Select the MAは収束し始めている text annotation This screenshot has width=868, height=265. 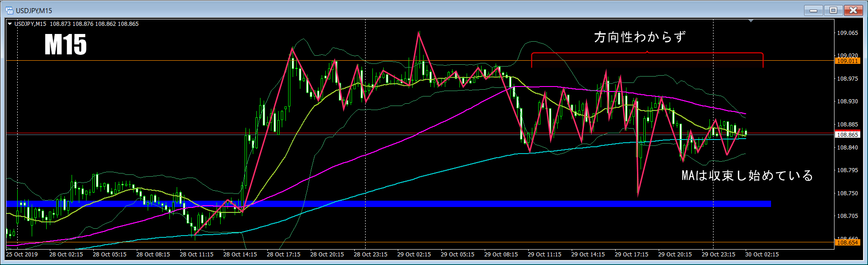coord(747,175)
